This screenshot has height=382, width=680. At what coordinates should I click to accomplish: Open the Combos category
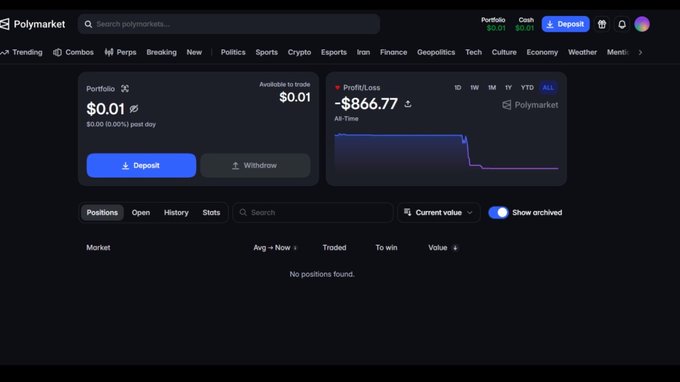[x=79, y=52]
